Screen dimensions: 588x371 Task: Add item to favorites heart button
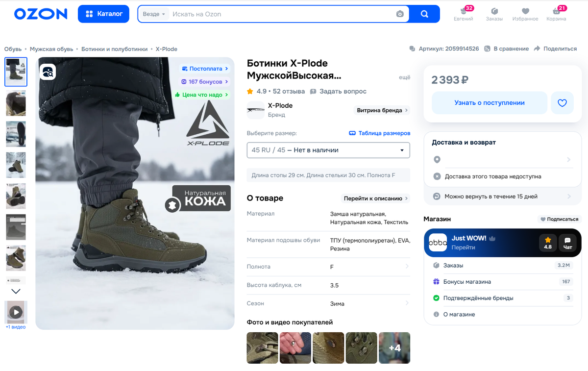562,103
